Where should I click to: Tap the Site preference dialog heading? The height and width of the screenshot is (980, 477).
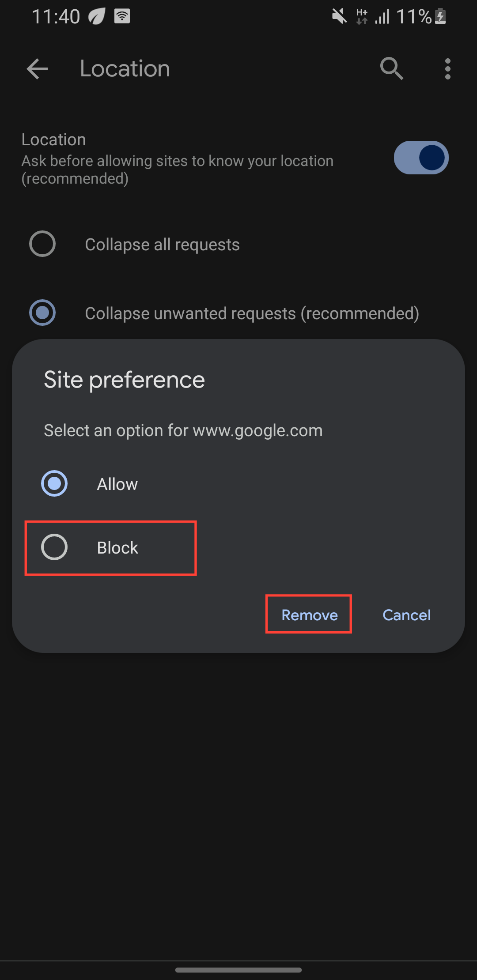(124, 380)
